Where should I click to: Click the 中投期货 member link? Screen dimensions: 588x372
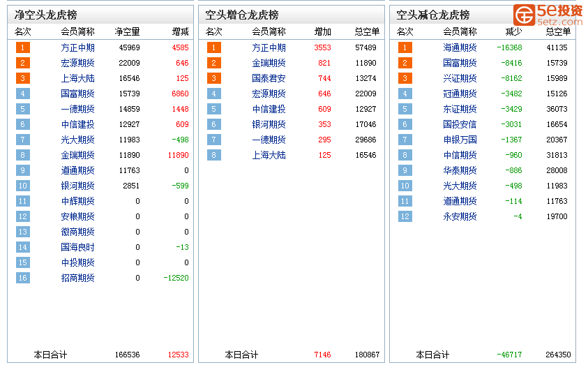click(77, 262)
